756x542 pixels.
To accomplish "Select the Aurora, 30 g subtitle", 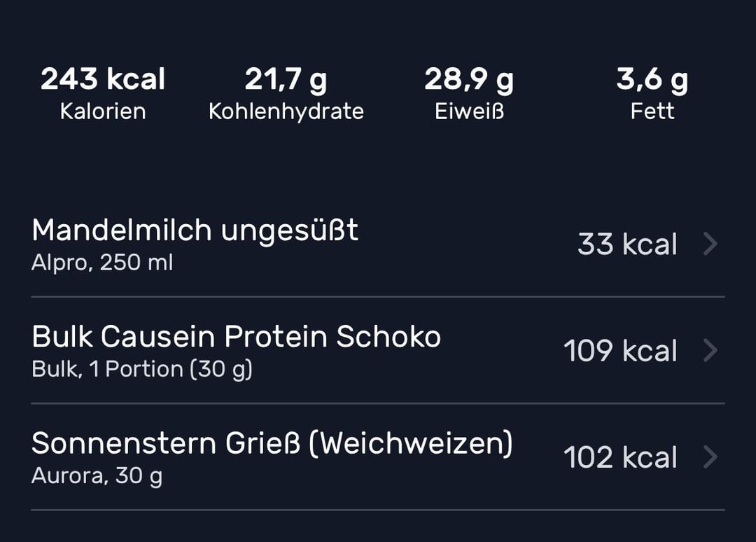I will (96, 475).
